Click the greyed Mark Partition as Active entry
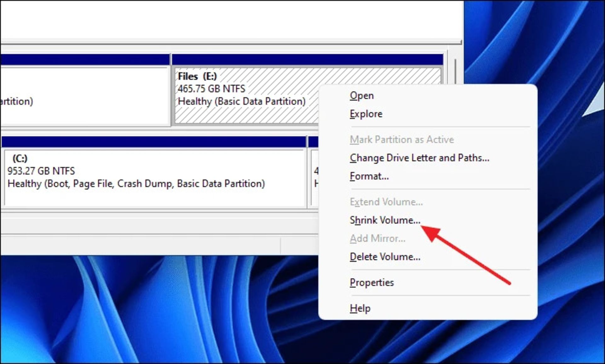Screen dimensions: 605x364 click(401, 140)
